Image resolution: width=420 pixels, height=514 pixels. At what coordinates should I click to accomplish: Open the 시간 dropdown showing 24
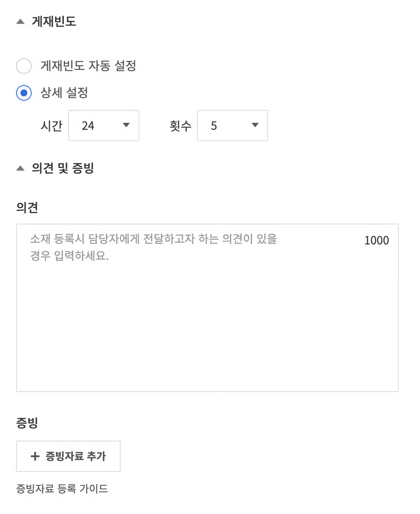(x=103, y=125)
